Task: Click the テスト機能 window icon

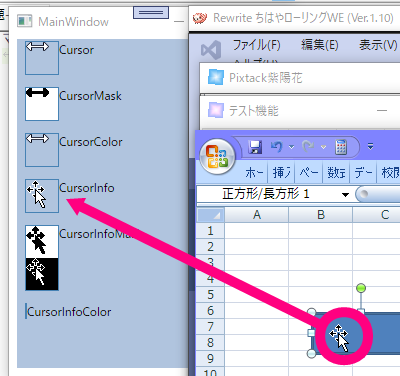Action: coord(216,110)
